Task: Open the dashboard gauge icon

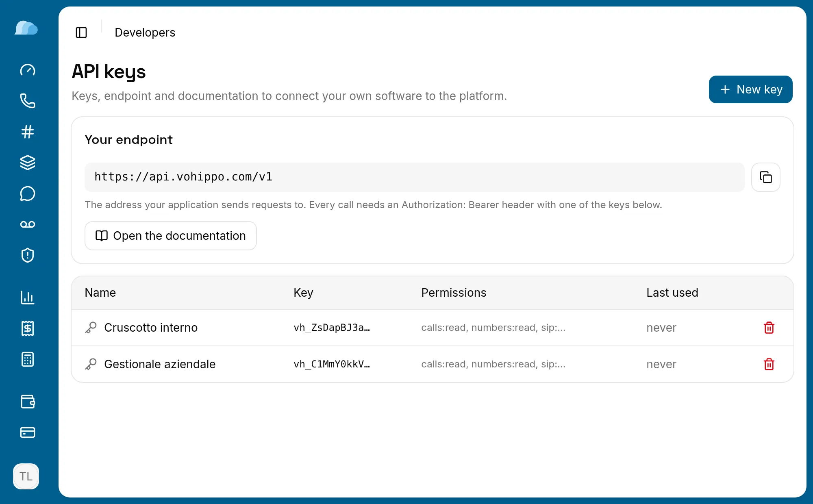Action: 28,70
